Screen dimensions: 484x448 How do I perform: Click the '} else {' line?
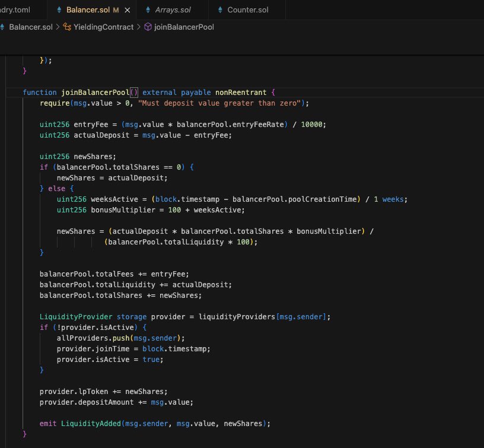click(56, 189)
